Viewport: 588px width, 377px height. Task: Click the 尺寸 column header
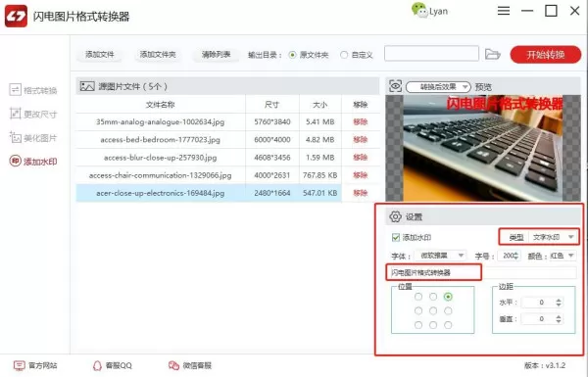(x=271, y=105)
